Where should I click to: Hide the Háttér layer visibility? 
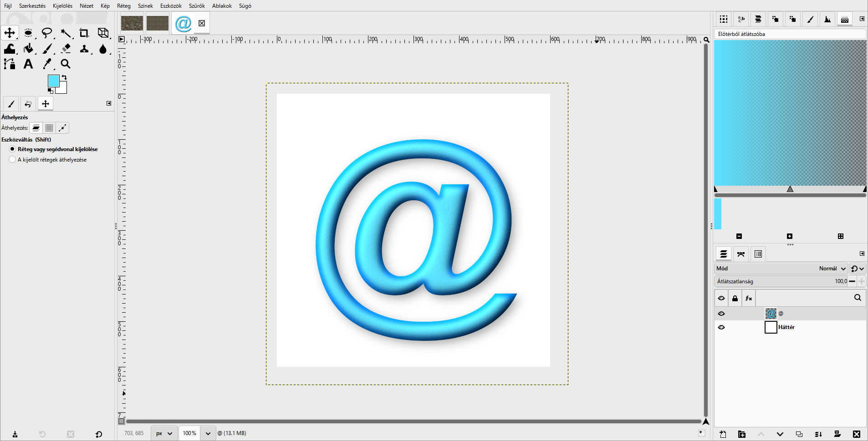click(721, 327)
